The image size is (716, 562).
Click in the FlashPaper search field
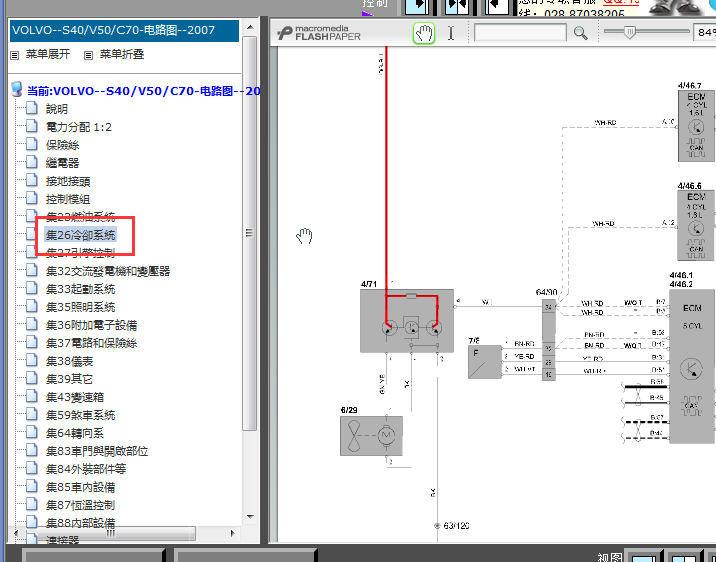(x=520, y=33)
